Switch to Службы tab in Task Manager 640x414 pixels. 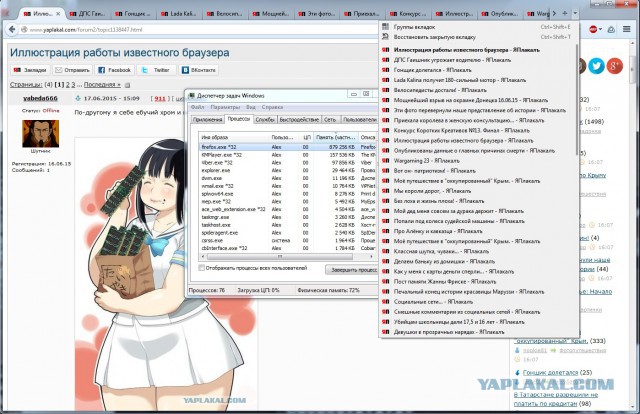[x=265, y=120]
